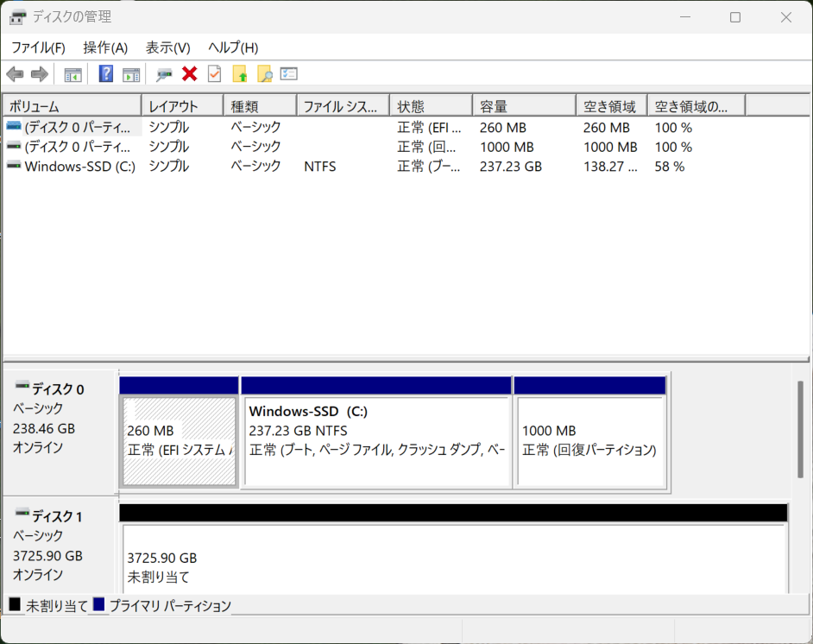
Task: Select the 1000 MB recovery partition block
Action: pos(589,440)
